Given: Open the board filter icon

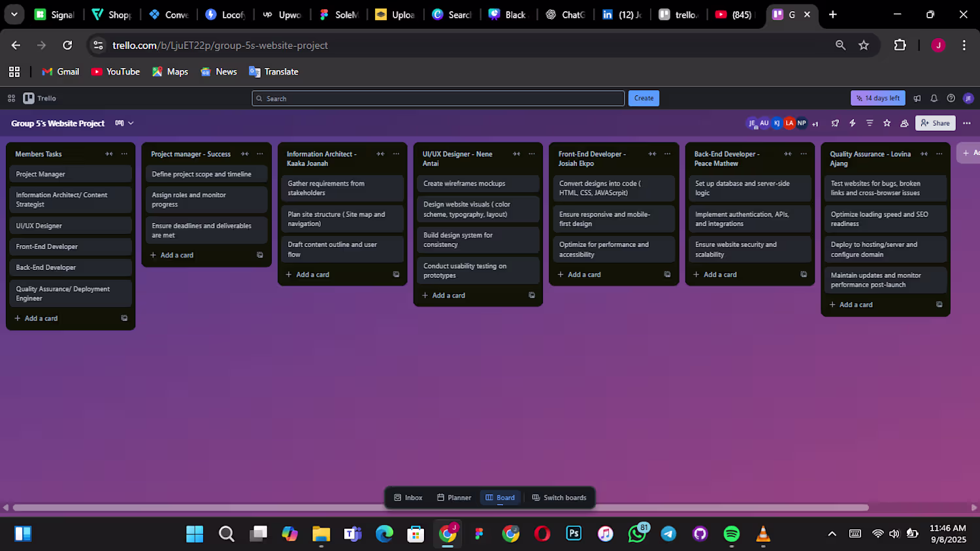Looking at the screenshot, I should point(870,123).
